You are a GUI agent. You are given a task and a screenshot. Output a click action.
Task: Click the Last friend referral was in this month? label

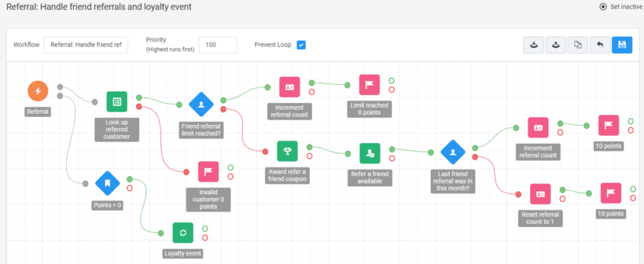[453, 182]
